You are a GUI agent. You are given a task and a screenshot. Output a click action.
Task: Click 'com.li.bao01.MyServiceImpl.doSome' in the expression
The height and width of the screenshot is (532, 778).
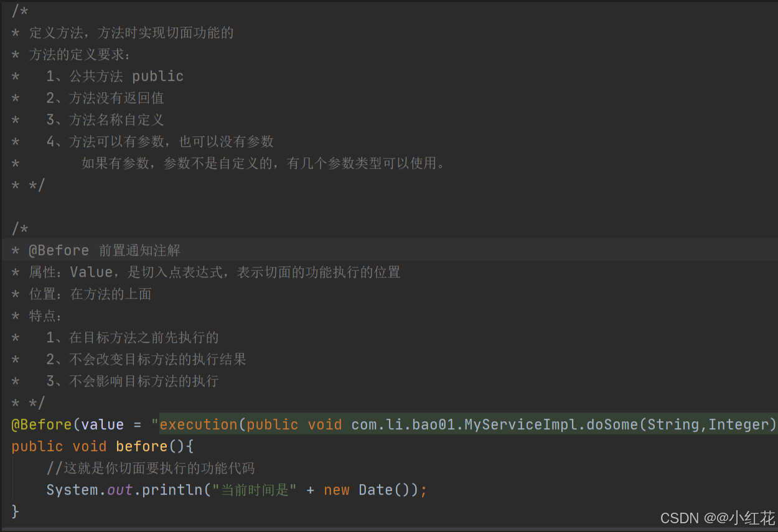point(495,424)
